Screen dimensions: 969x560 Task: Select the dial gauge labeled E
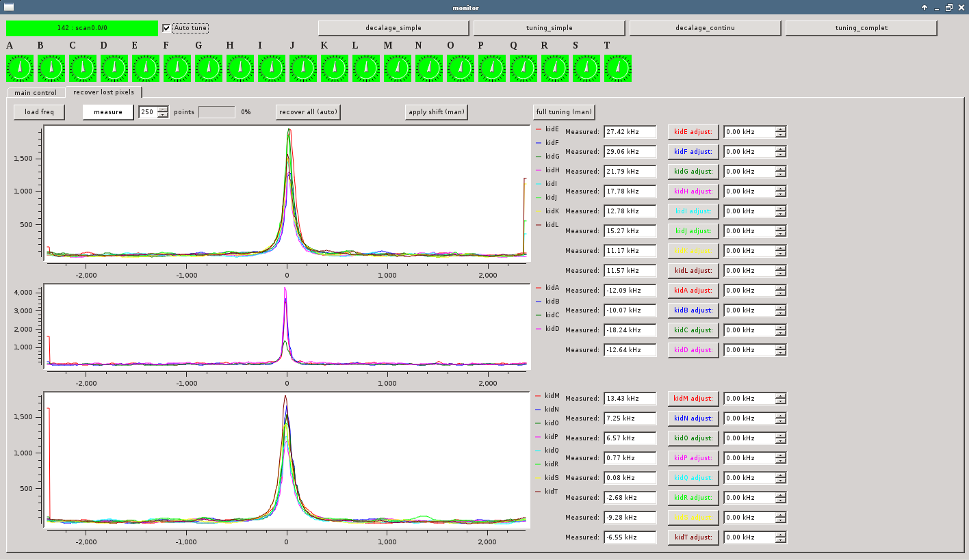[x=146, y=68]
